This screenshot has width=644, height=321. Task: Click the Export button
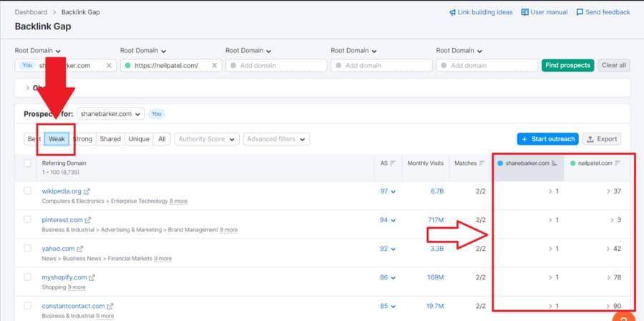602,139
